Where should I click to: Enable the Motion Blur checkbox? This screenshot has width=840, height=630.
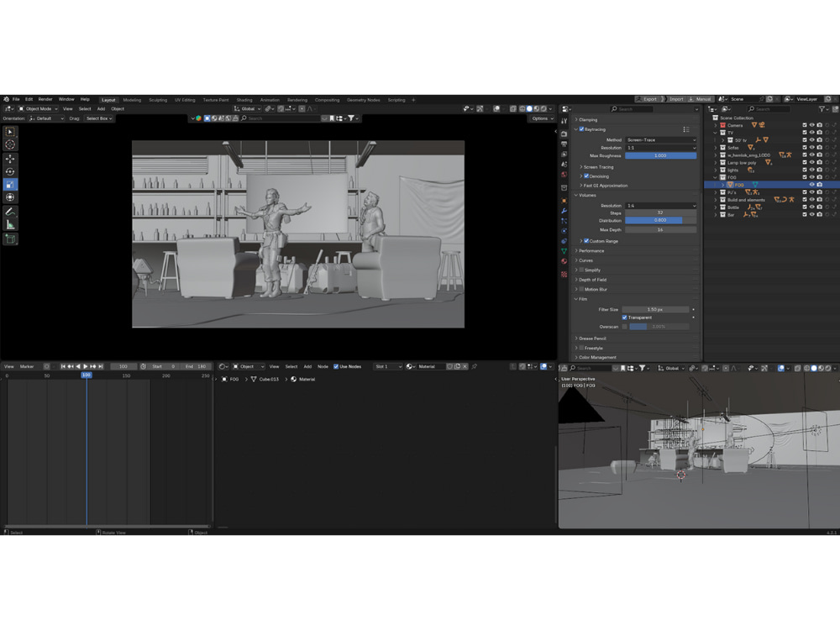tap(582, 290)
